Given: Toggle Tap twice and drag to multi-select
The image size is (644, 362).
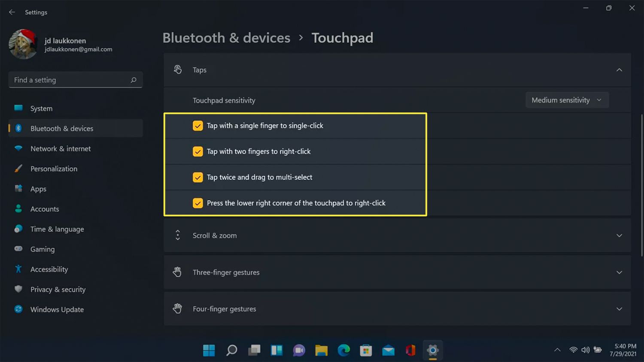Looking at the screenshot, I should (x=197, y=177).
